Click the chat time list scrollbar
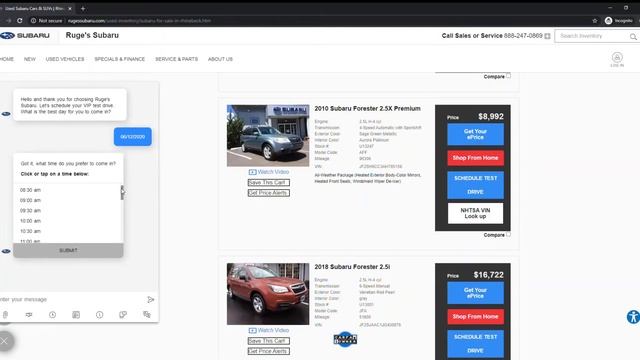The image size is (640, 360). tap(122, 192)
